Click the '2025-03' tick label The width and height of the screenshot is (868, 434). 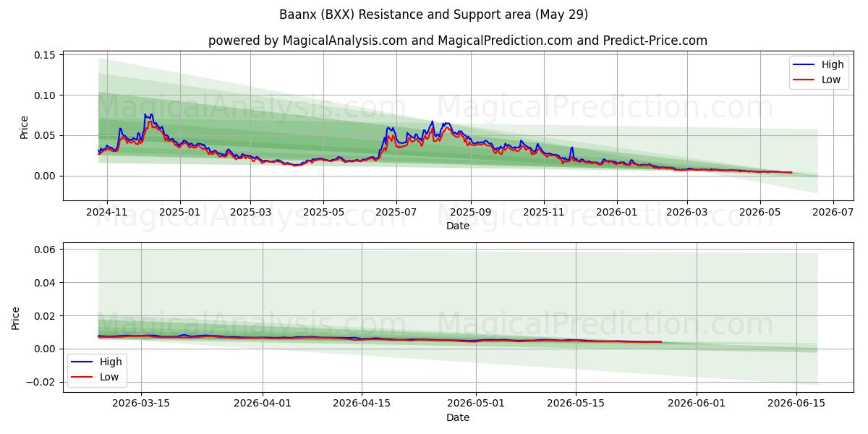(x=250, y=213)
